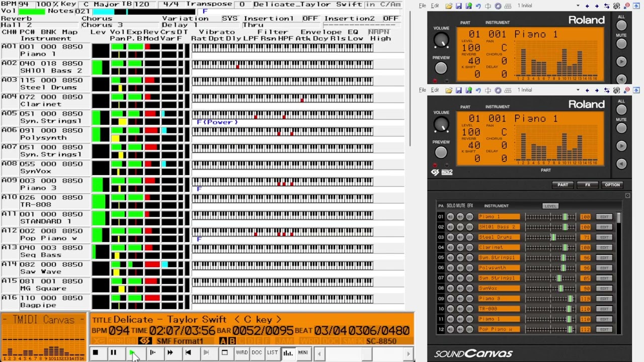Image resolution: width=644 pixels, height=362 pixels.
Task: Mute part 09 Piano 3
Action: (460, 299)
